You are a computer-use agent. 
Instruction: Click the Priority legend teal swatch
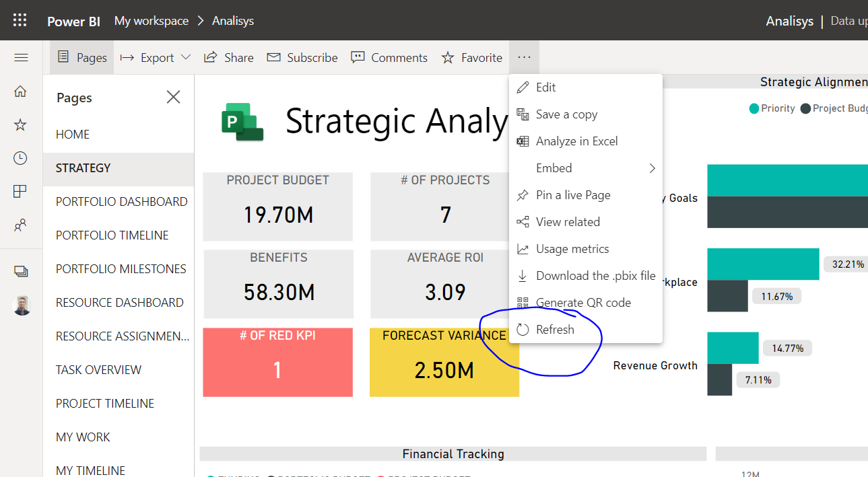(x=754, y=108)
